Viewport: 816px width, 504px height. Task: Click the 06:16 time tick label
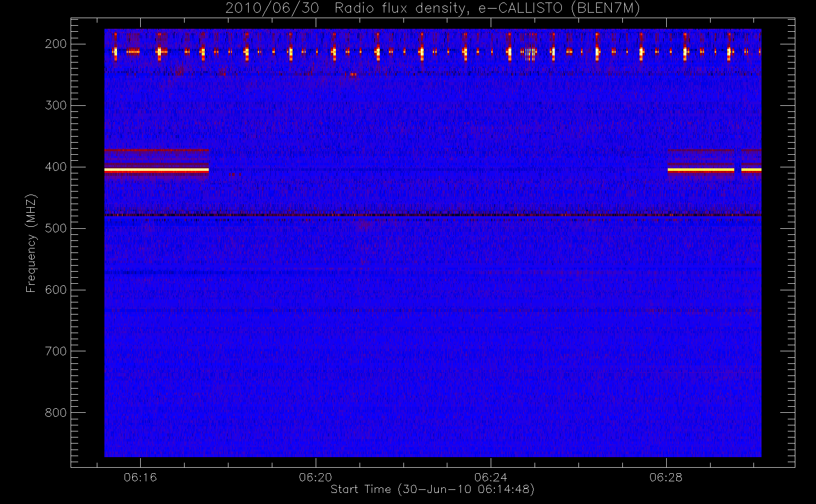[140, 477]
